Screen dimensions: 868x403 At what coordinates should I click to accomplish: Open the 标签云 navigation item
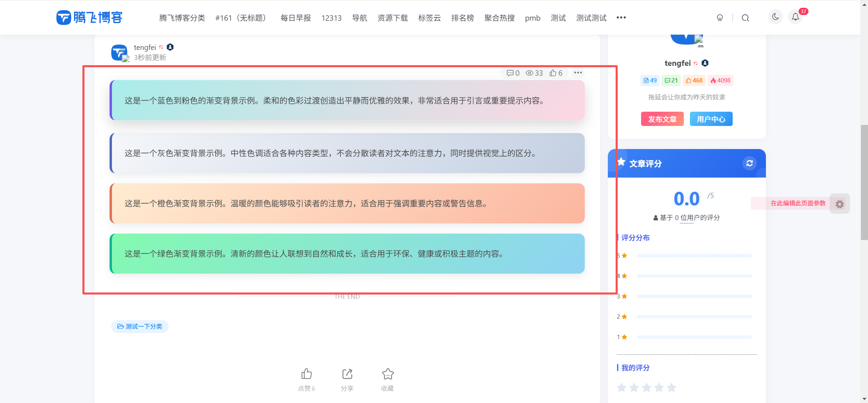pos(429,18)
